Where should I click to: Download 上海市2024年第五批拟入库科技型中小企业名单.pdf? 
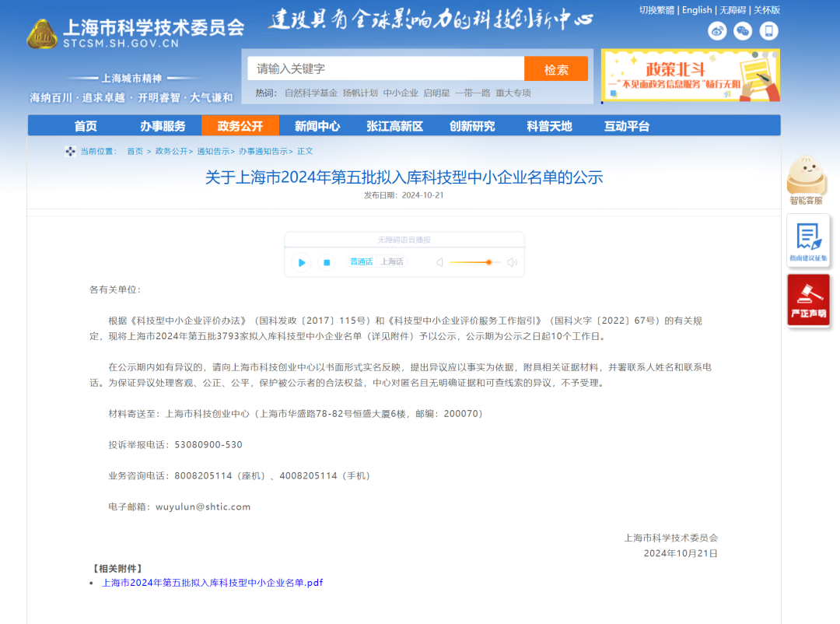212,583
